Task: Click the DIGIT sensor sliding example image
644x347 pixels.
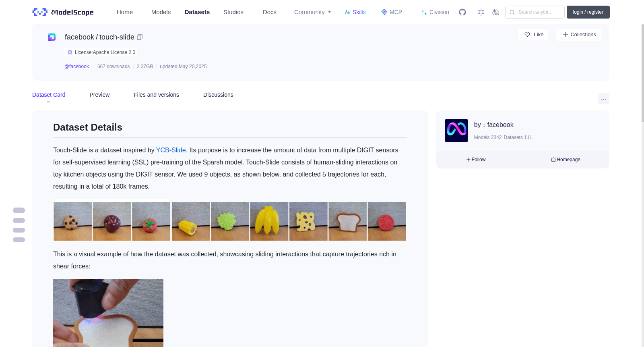Action: click(108, 313)
